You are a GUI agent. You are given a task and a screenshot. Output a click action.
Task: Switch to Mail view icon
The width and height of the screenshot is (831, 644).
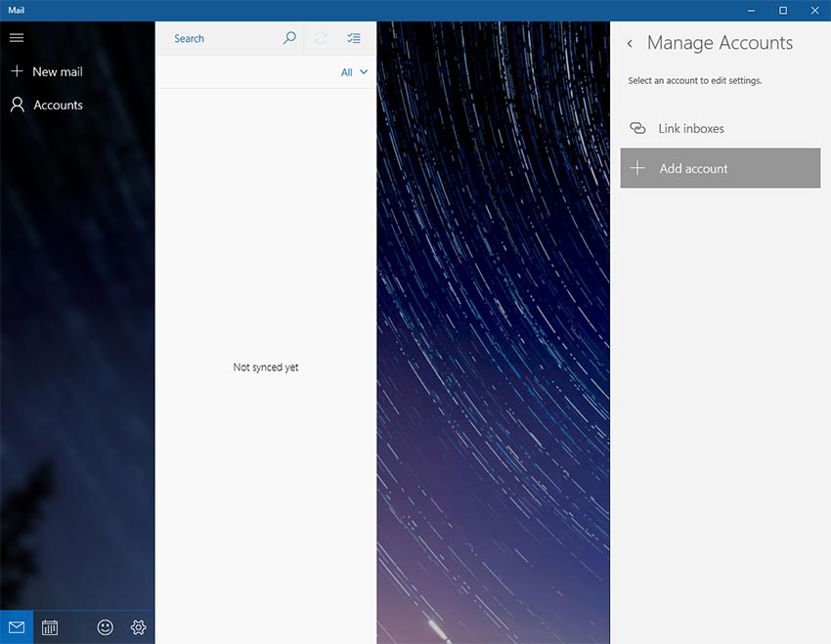pyautogui.click(x=17, y=627)
